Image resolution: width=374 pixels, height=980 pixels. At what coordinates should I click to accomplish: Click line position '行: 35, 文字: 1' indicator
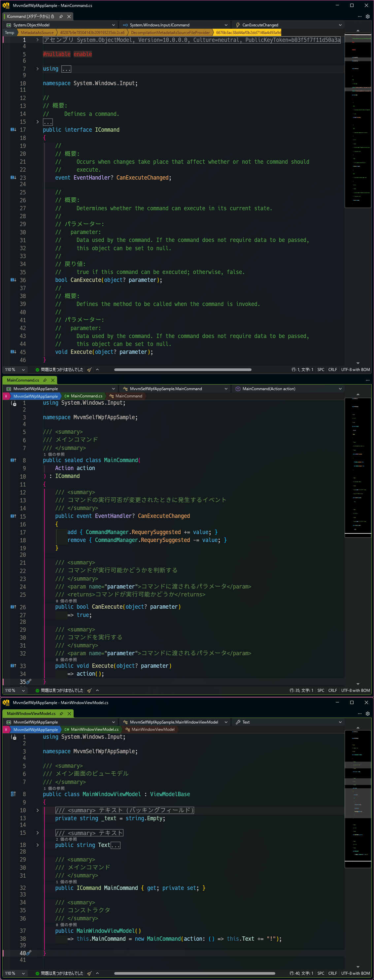click(301, 690)
